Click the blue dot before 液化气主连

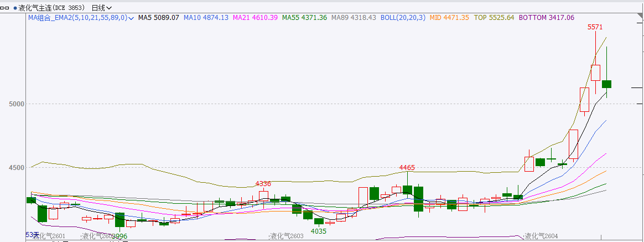coord(15,8)
